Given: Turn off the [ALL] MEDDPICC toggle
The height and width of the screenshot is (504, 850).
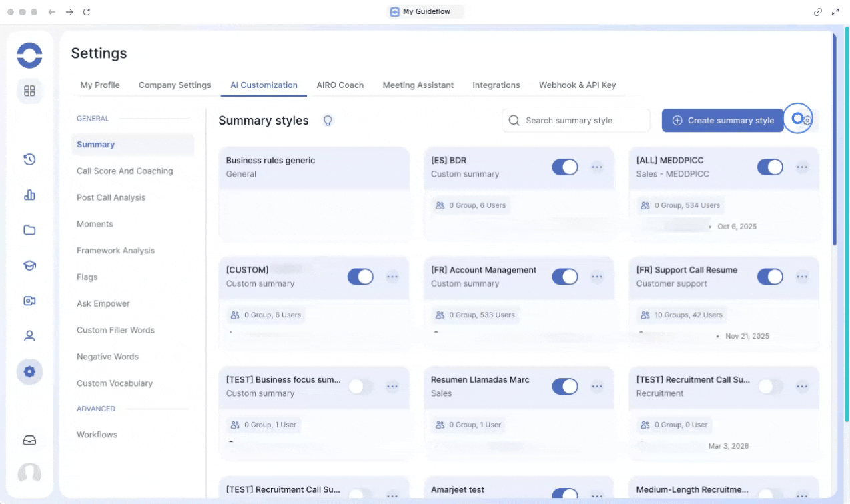Looking at the screenshot, I should point(770,167).
